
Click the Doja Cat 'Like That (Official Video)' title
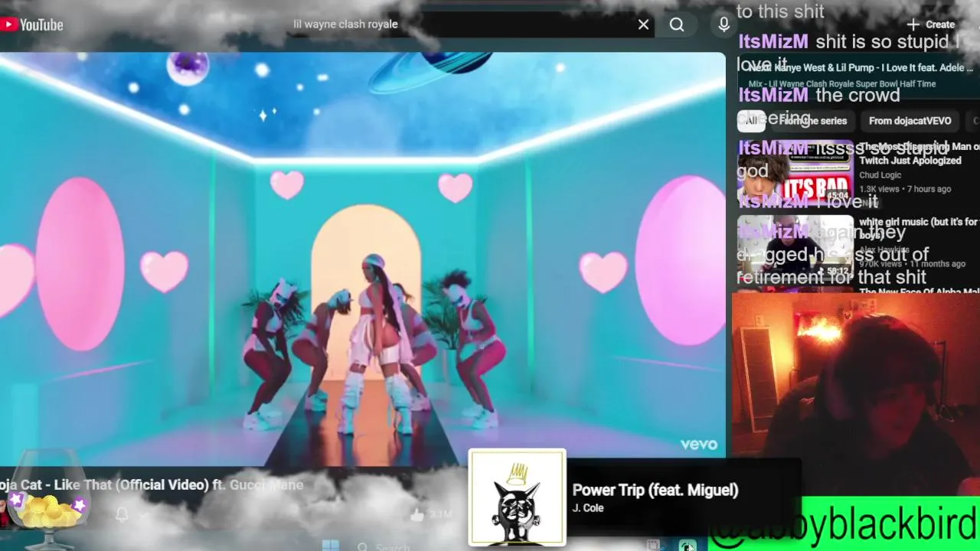coord(152,485)
